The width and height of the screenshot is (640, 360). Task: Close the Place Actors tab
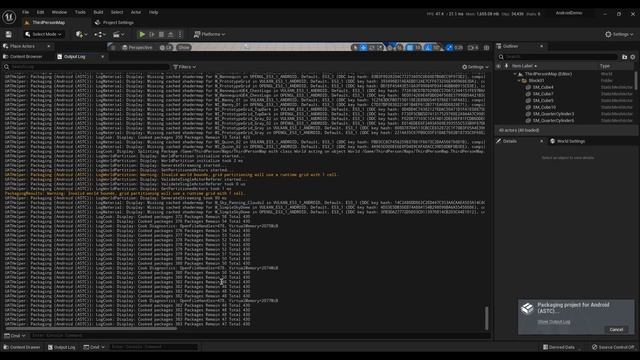[49, 46]
